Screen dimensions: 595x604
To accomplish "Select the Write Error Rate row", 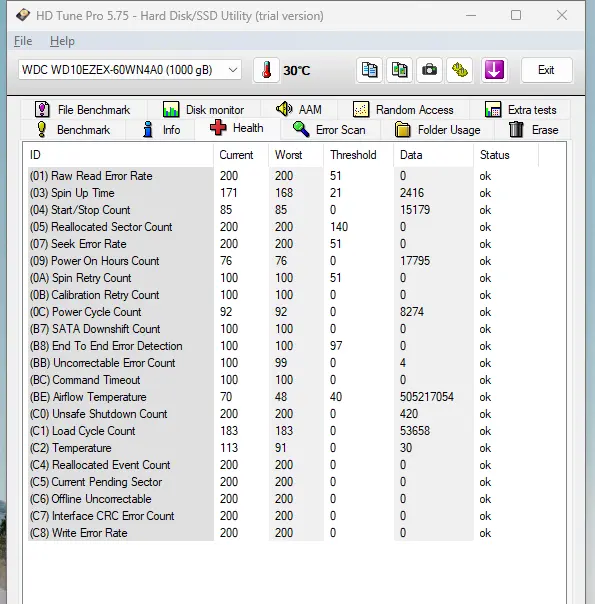I will (283, 533).
